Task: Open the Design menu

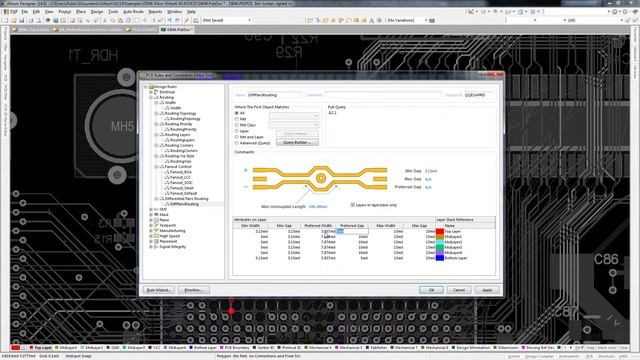Action: pyautogui.click(x=97, y=12)
